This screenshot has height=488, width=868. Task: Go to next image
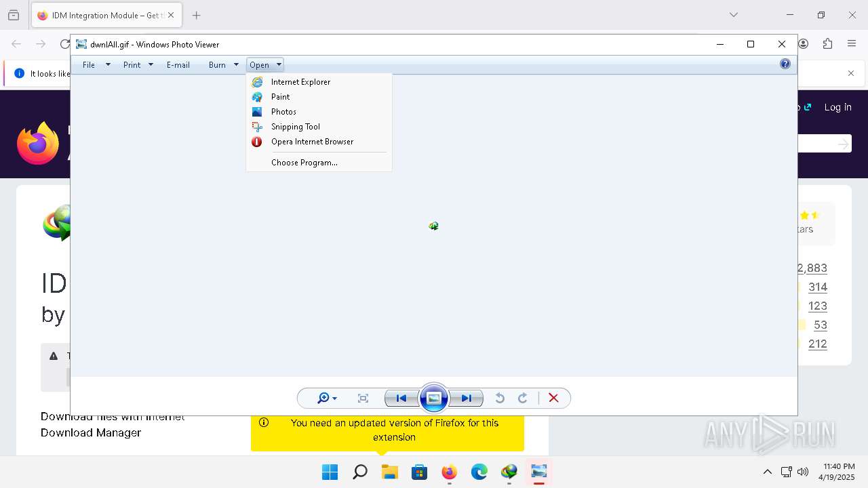tap(467, 399)
